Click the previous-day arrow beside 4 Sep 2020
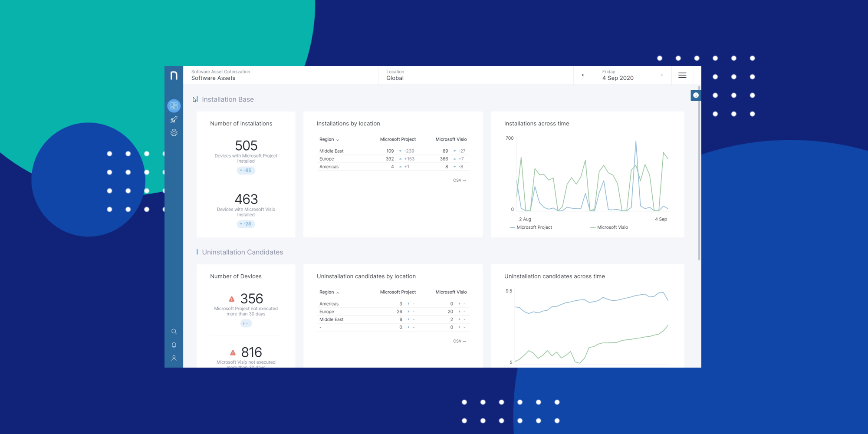868x434 pixels. click(x=582, y=75)
